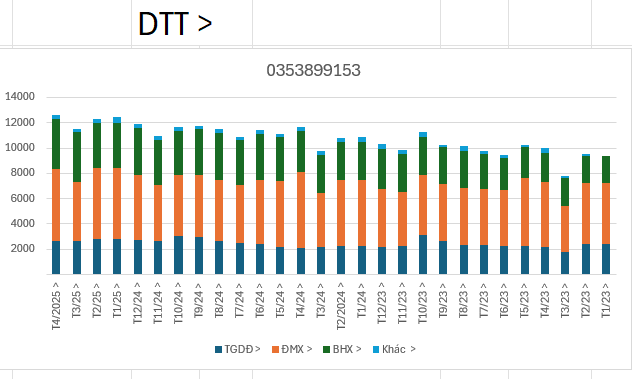The image size is (632, 379).
Task: Click the T10/23 axis label
Action: click(422, 303)
